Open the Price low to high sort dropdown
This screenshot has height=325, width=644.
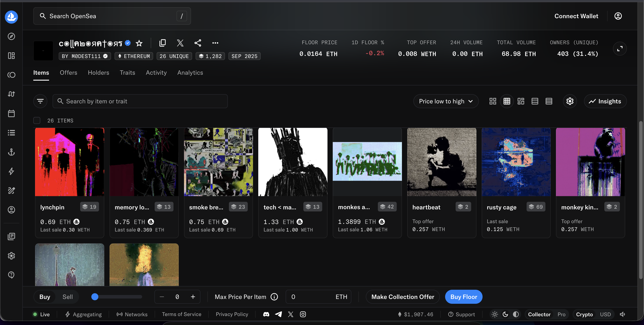tap(446, 101)
